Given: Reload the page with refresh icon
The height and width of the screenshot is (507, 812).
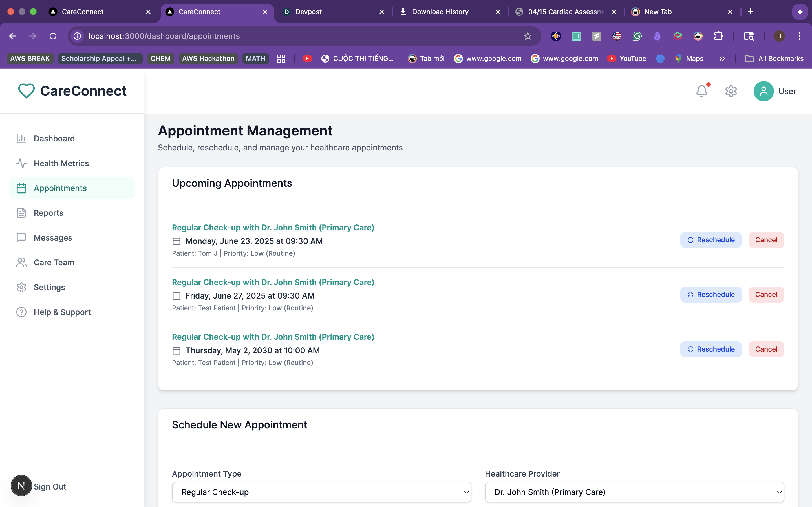Looking at the screenshot, I should [53, 36].
